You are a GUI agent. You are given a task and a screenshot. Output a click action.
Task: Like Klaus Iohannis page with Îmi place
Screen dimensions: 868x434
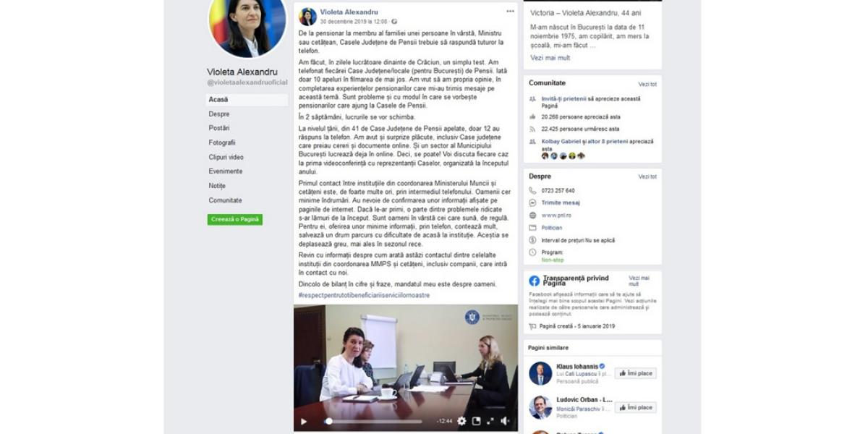[635, 373]
